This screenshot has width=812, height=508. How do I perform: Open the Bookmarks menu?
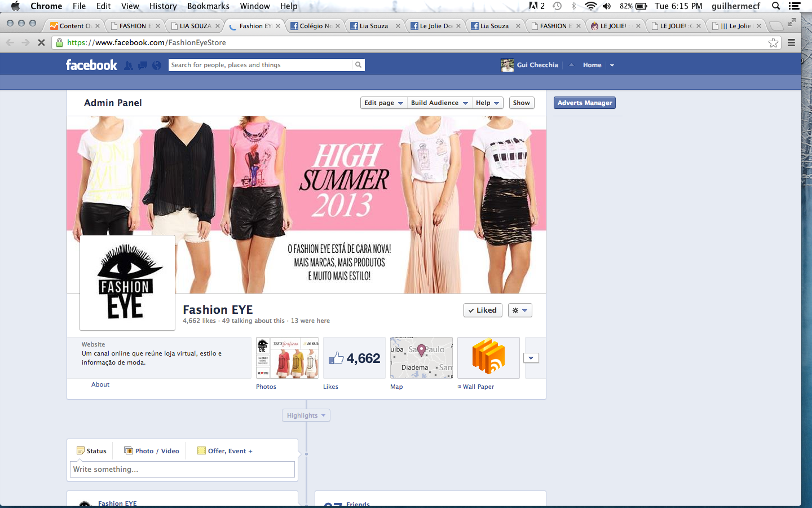pos(208,6)
